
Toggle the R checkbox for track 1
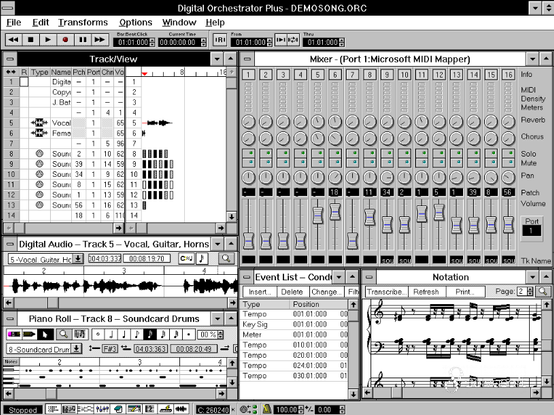(24, 82)
